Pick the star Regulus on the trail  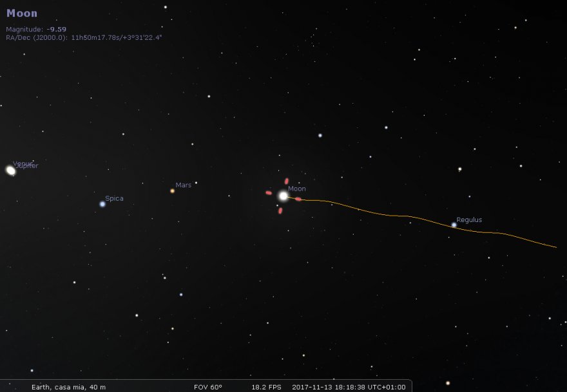(x=454, y=225)
